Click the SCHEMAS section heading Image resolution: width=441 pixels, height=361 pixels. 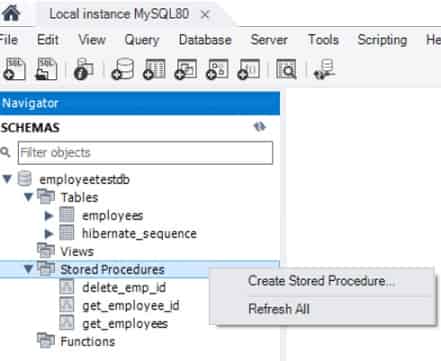point(30,128)
